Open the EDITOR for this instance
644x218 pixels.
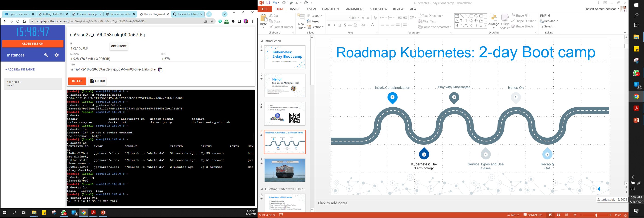pyautogui.click(x=97, y=81)
